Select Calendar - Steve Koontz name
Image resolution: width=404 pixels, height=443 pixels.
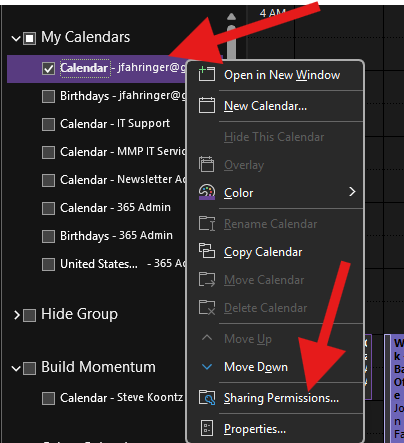(121, 397)
